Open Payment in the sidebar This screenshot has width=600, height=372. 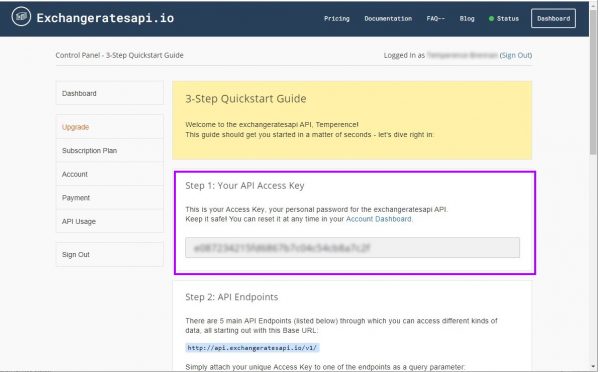click(109, 197)
